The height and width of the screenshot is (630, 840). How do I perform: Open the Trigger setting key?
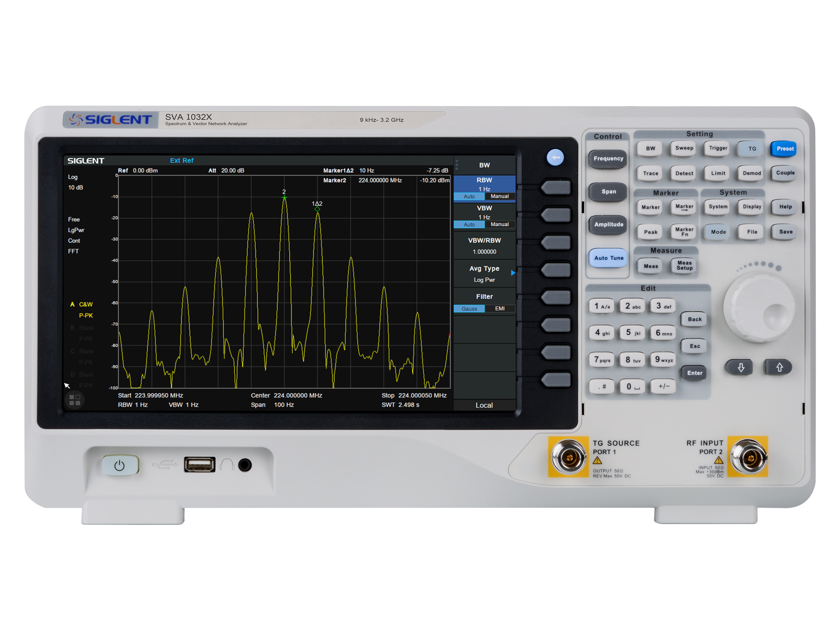pyautogui.click(x=718, y=149)
